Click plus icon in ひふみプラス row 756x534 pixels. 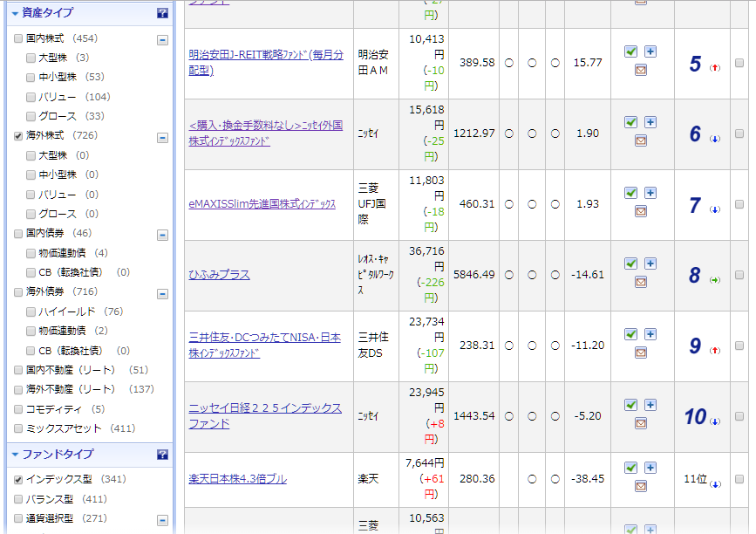pyautogui.click(x=650, y=264)
